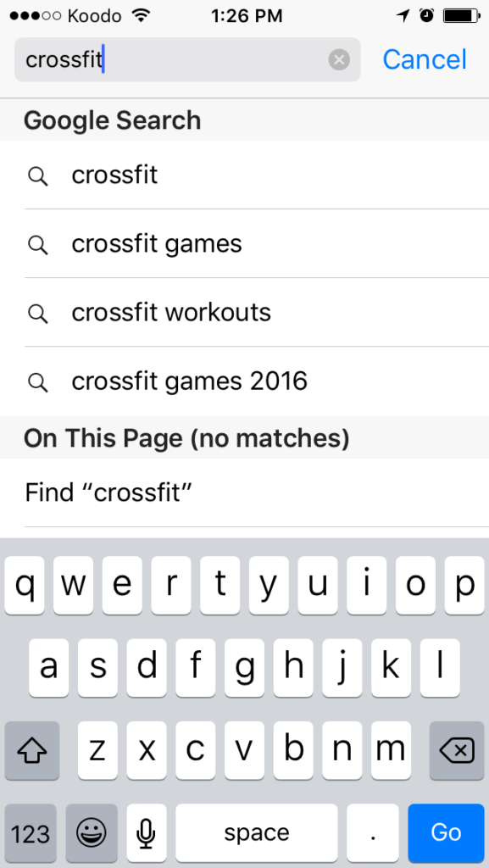The height and width of the screenshot is (868, 489).
Task: Toggle the Shift key
Action: pos(32,750)
